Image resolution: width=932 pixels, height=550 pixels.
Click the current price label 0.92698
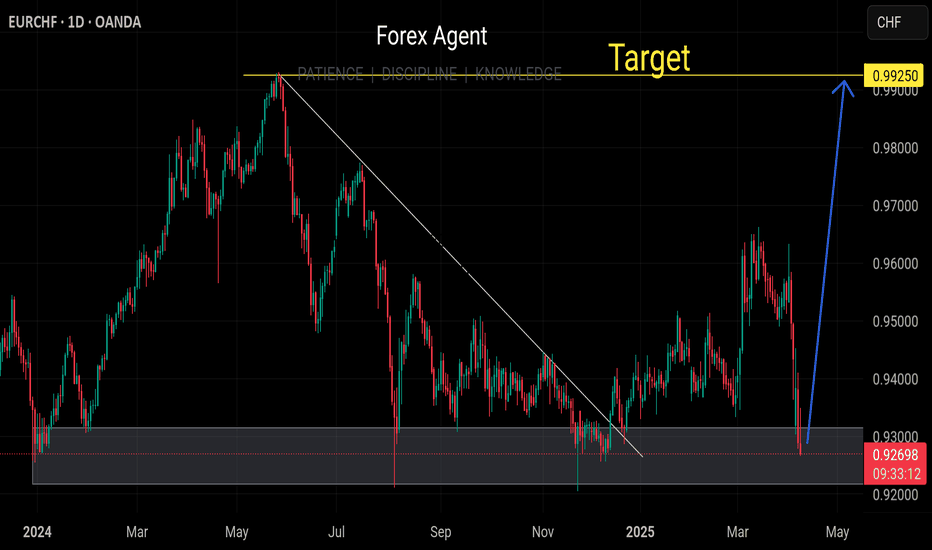(x=895, y=455)
